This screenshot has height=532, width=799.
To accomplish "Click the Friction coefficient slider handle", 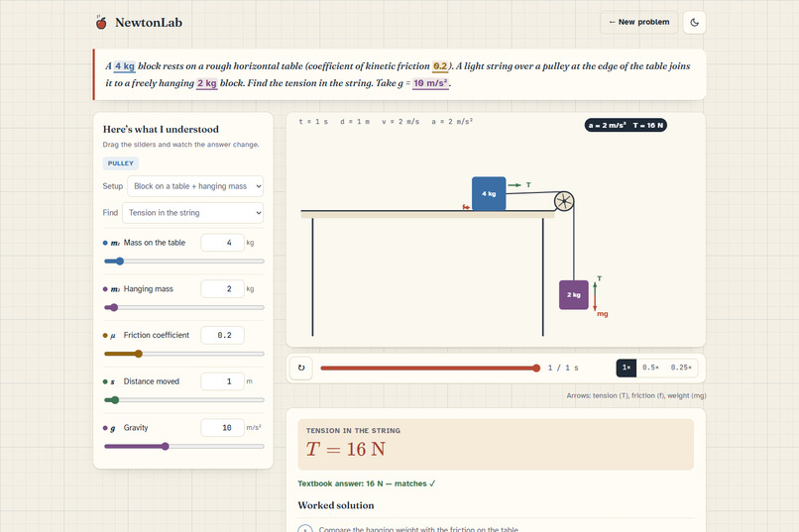I will [139, 354].
